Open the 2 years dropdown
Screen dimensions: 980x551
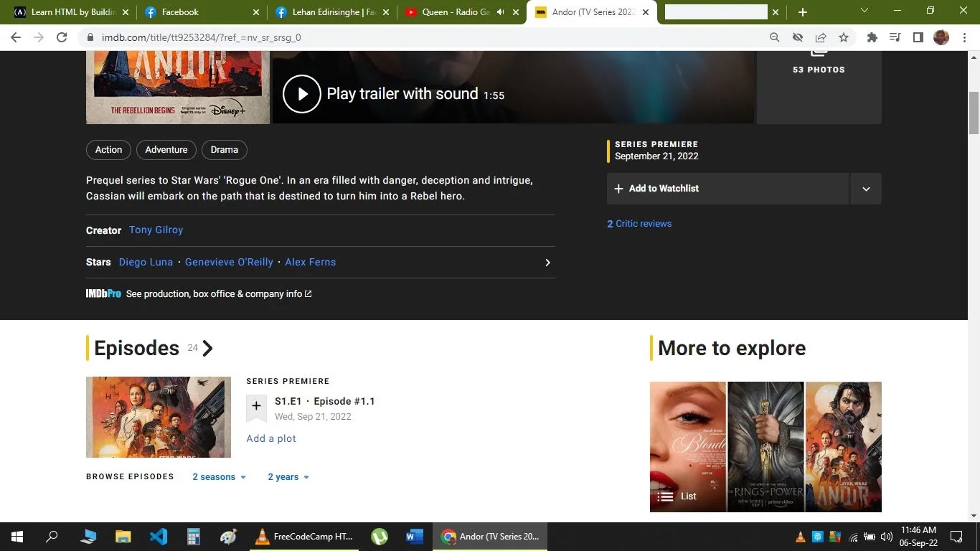coord(288,477)
